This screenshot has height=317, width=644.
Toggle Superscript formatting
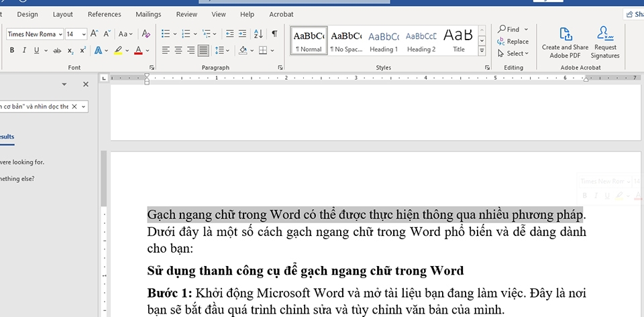pos(83,50)
